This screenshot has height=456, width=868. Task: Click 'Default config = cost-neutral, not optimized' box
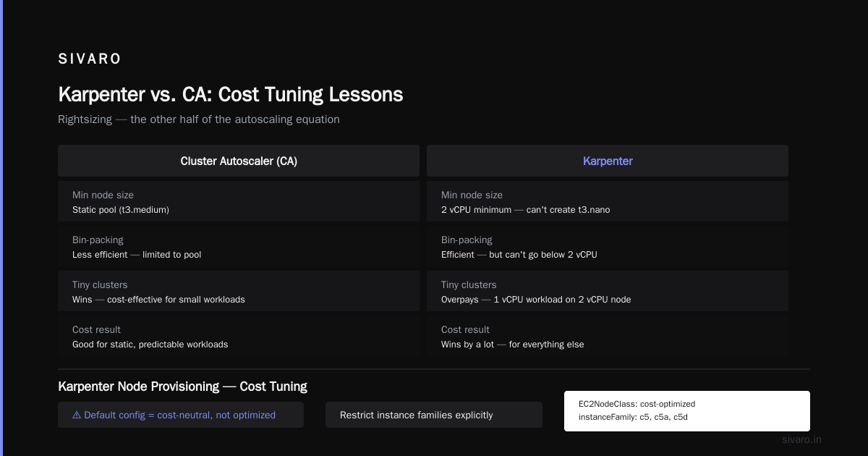pyautogui.click(x=181, y=415)
